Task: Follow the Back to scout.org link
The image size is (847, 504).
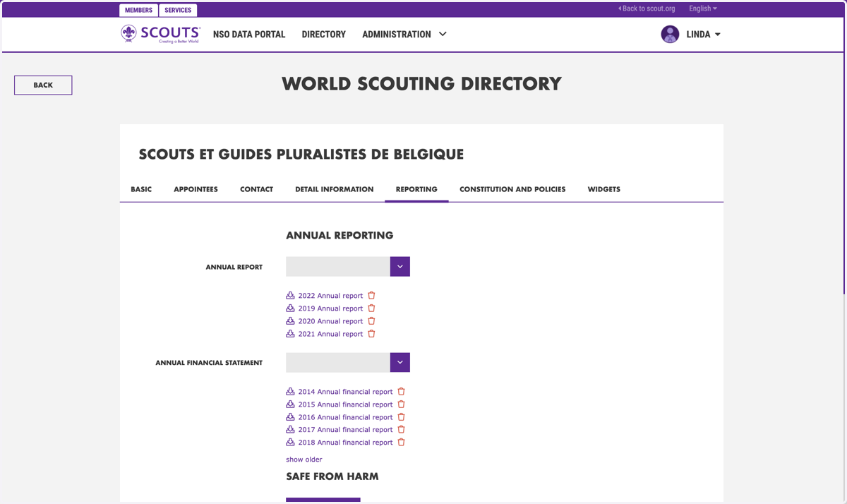Action: pyautogui.click(x=647, y=8)
